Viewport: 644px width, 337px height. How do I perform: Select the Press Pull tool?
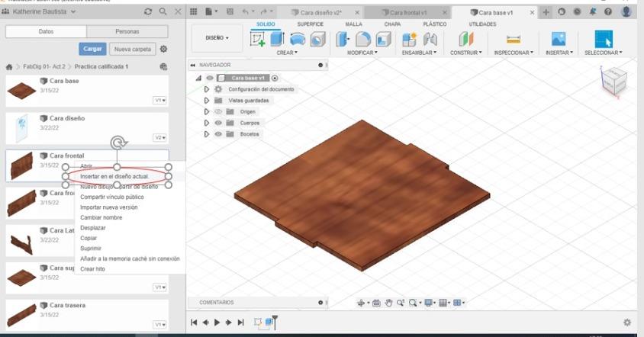(x=343, y=40)
